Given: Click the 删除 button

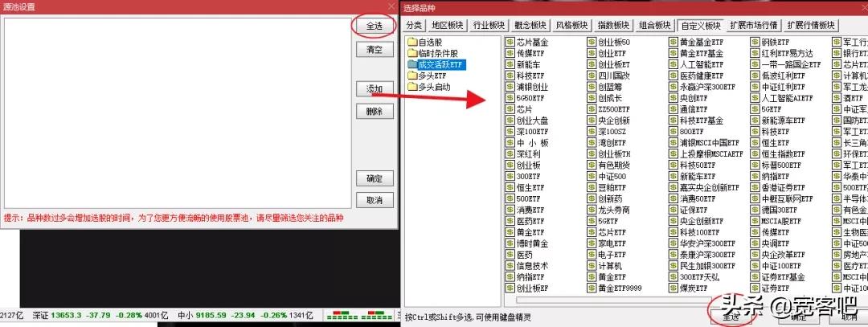Looking at the screenshot, I should pos(375,112).
